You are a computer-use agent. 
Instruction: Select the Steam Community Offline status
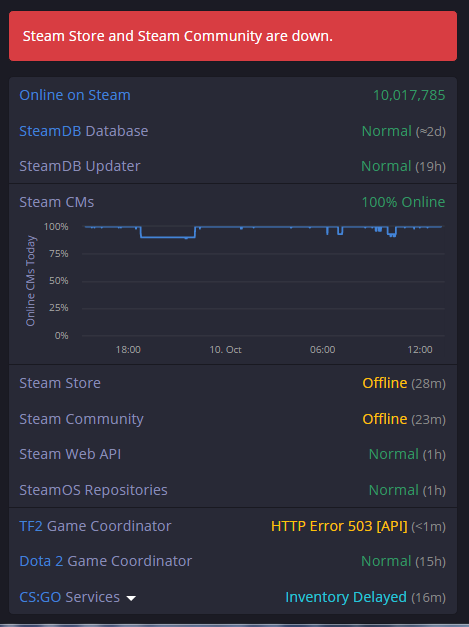[x=385, y=419]
